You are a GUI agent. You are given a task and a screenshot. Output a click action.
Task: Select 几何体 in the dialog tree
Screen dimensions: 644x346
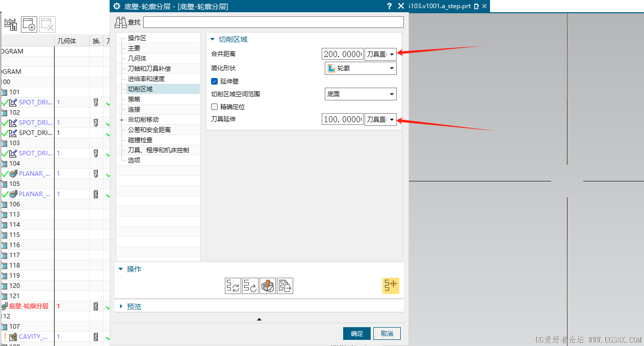click(137, 59)
